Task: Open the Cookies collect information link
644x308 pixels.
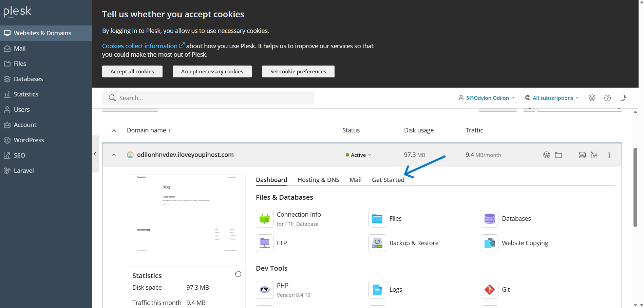Action: tap(140, 46)
